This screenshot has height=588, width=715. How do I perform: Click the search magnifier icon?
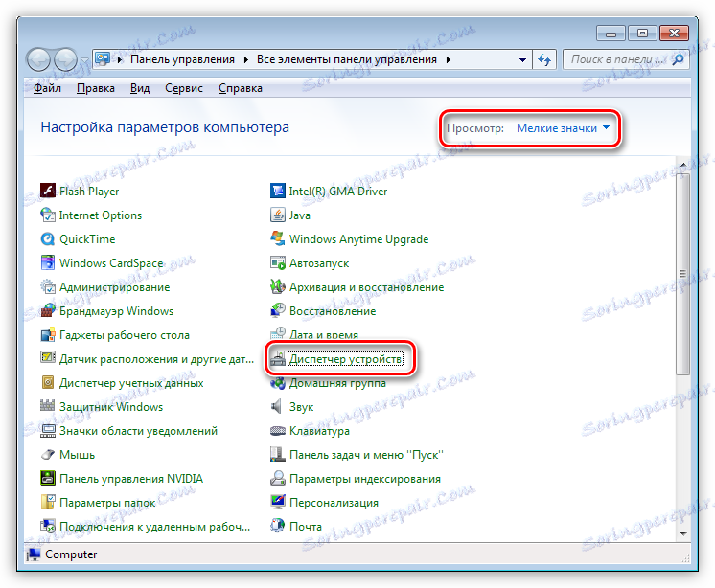[x=678, y=59]
